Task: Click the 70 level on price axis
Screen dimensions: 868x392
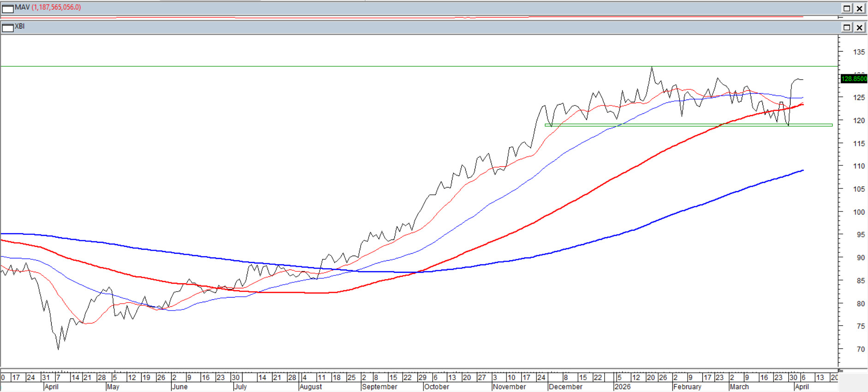Action: [860, 349]
